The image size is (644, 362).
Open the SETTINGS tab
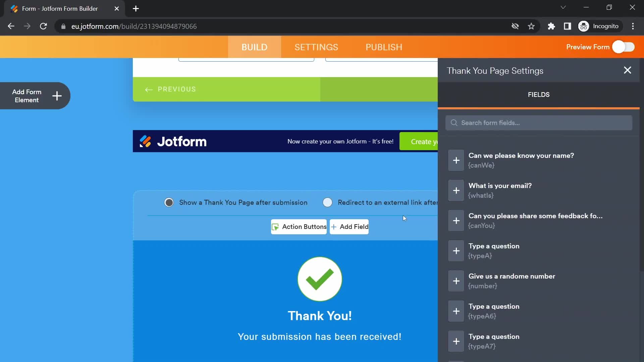(x=316, y=47)
